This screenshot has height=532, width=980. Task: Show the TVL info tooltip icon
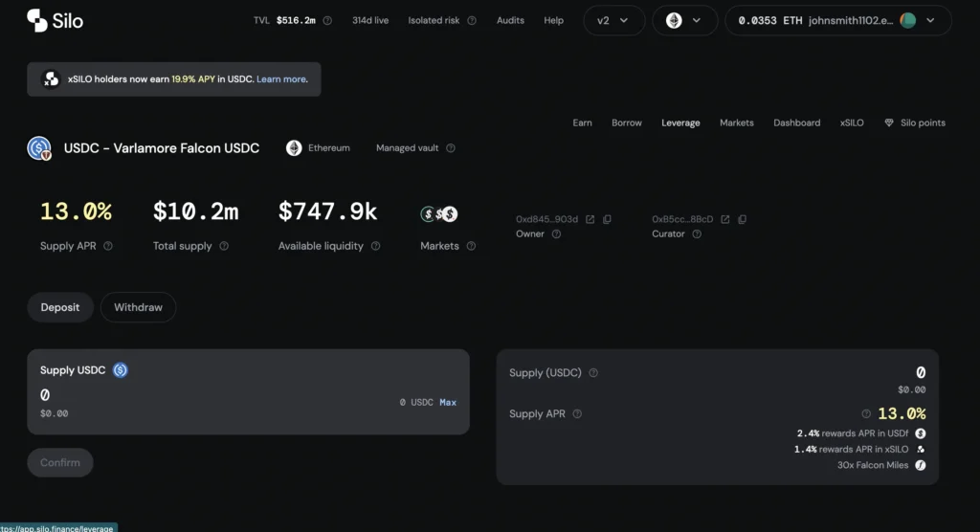[327, 21]
